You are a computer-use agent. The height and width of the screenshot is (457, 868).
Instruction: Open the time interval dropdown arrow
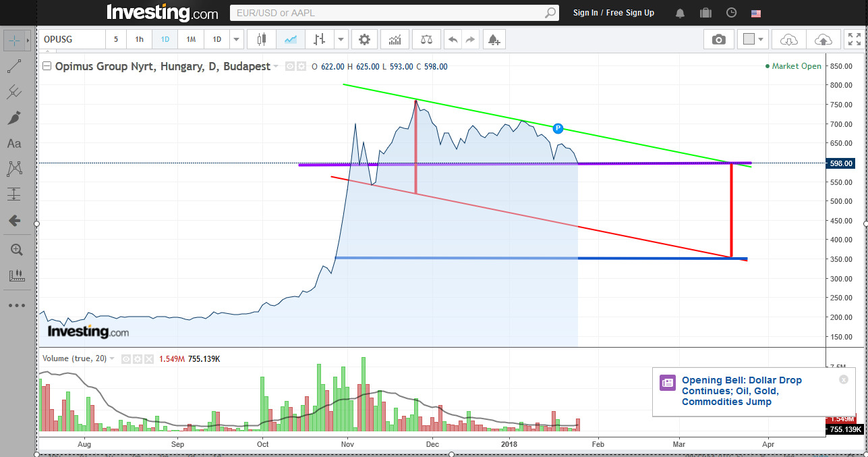pyautogui.click(x=235, y=40)
